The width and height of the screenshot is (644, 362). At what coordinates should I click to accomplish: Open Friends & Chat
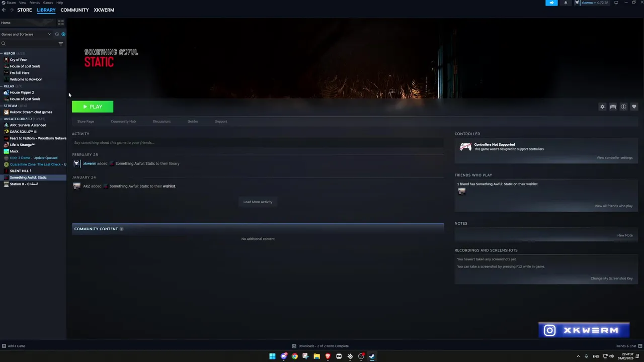click(628, 346)
